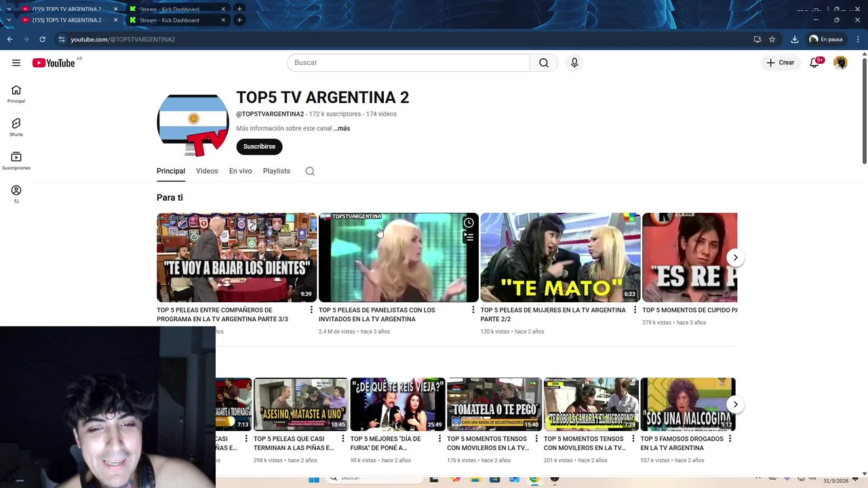
Task: Open options for 'DÍA DE FURIA' video
Action: point(439,439)
